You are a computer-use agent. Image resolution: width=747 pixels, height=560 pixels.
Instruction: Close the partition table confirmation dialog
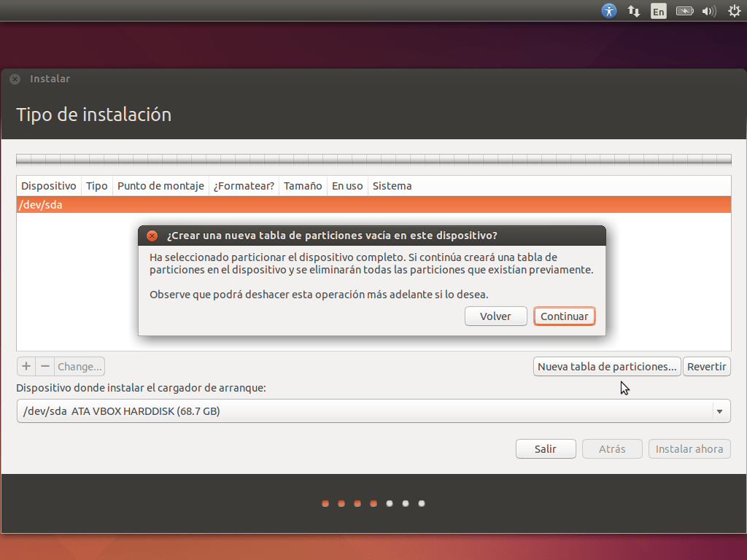[152, 236]
